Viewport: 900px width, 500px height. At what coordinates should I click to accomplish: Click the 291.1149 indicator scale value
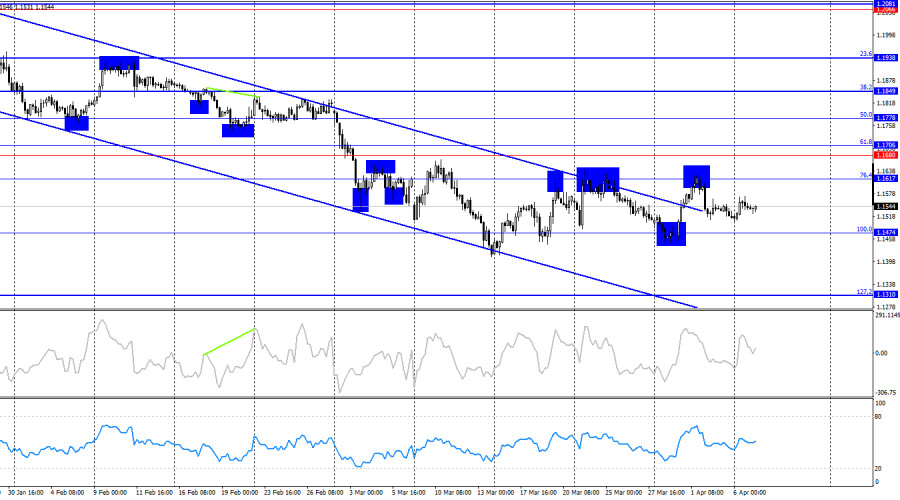pos(887,315)
